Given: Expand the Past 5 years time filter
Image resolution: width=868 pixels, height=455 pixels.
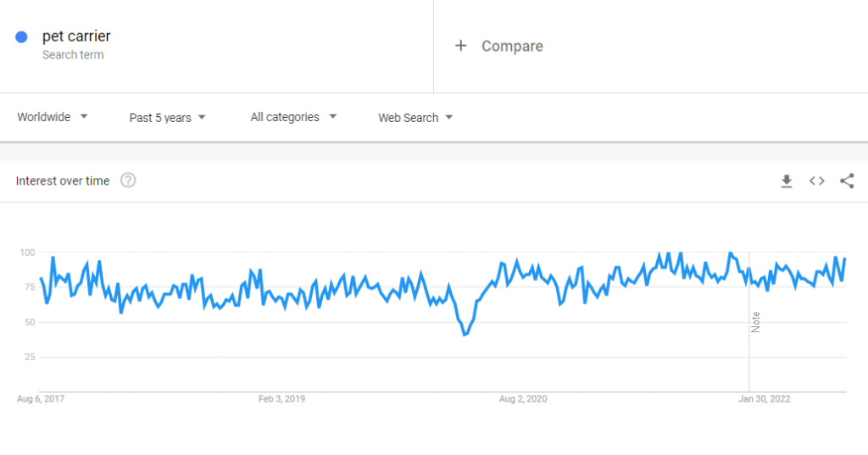Looking at the screenshot, I should coord(167,118).
